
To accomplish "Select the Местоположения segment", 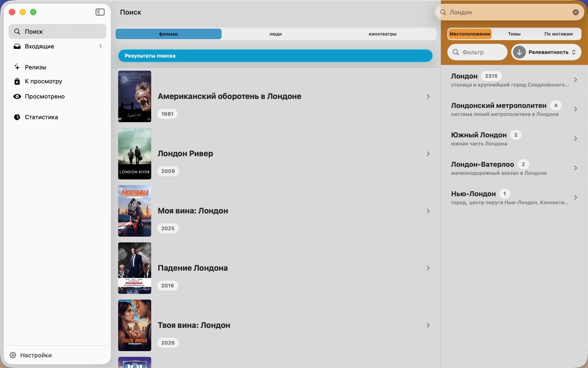I will pos(470,34).
